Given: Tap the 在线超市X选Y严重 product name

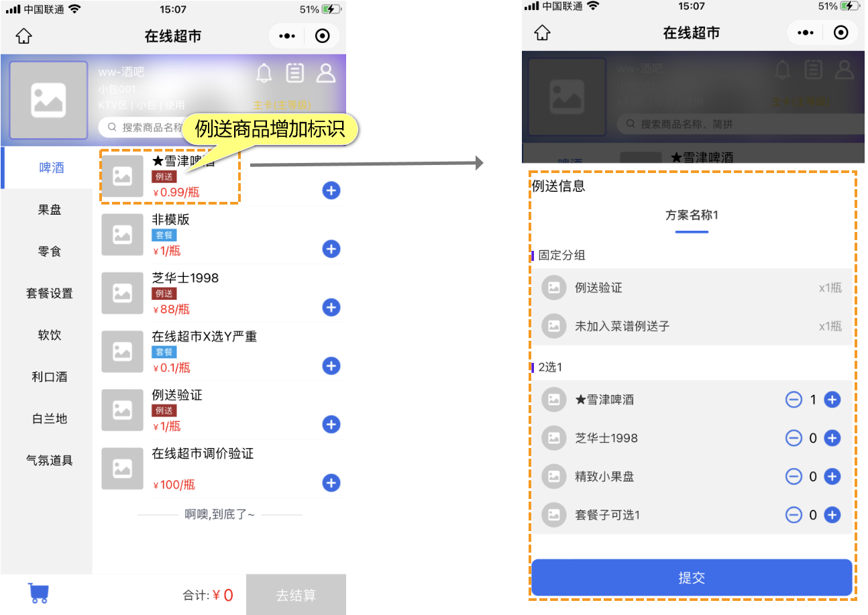Looking at the screenshot, I should [x=205, y=337].
